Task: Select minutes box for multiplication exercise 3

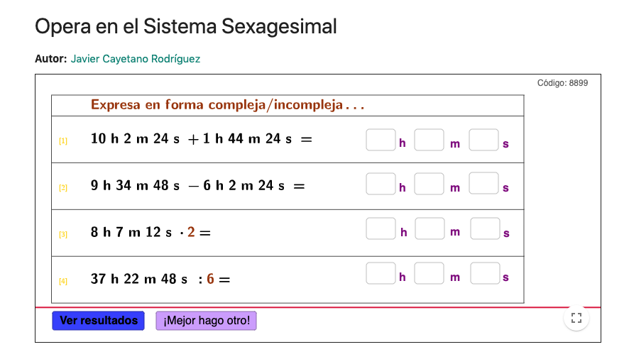Action: click(430, 228)
